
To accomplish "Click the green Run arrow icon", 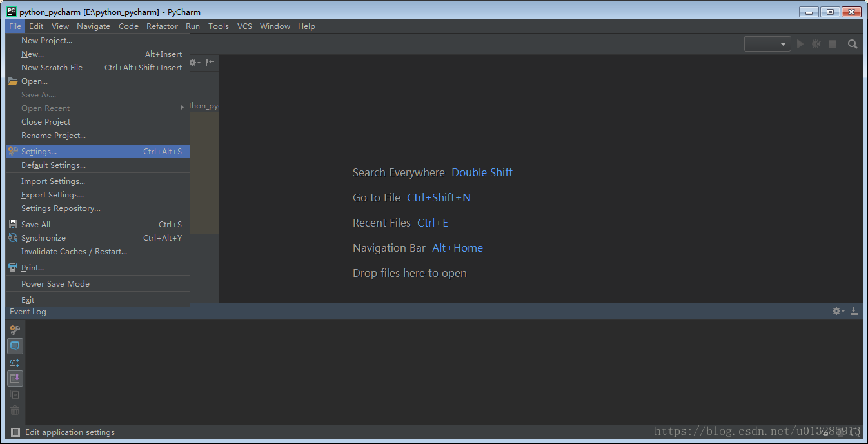I will pyautogui.click(x=800, y=44).
